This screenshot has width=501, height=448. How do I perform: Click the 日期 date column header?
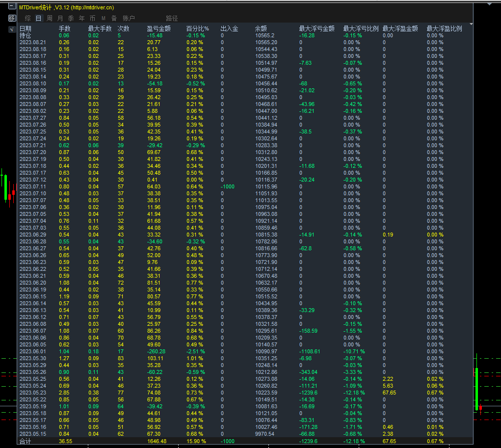(26, 28)
